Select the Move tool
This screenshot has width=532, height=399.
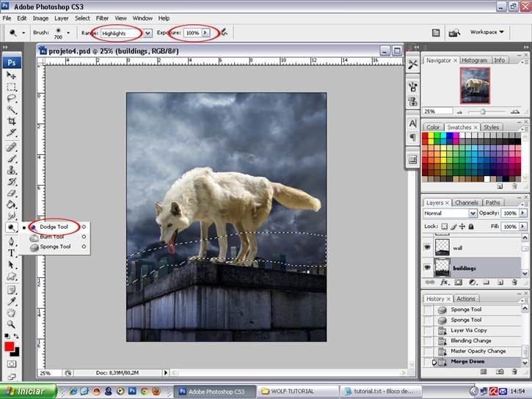click(11, 76)
